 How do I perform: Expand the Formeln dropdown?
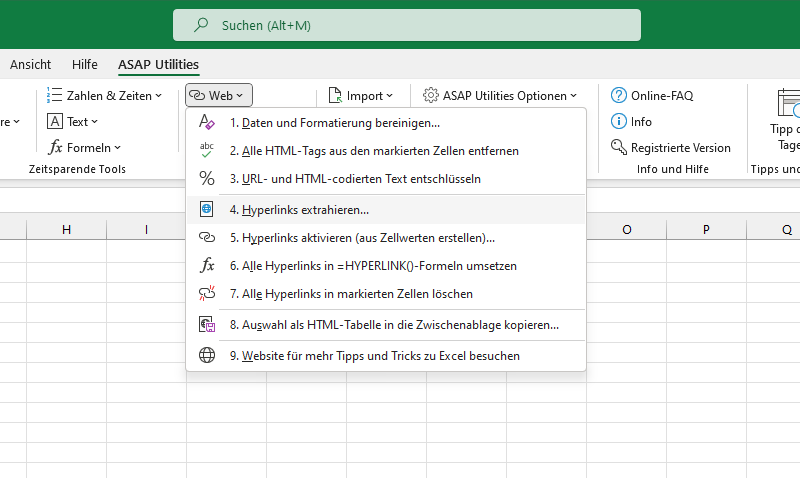[x=118, y=147]
